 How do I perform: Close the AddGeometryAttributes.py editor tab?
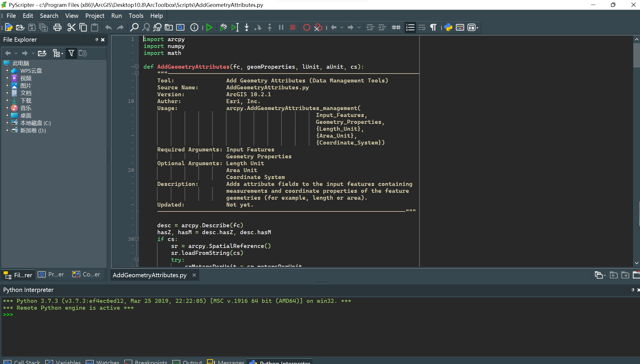pyautogui.click(x=194, y=275)
